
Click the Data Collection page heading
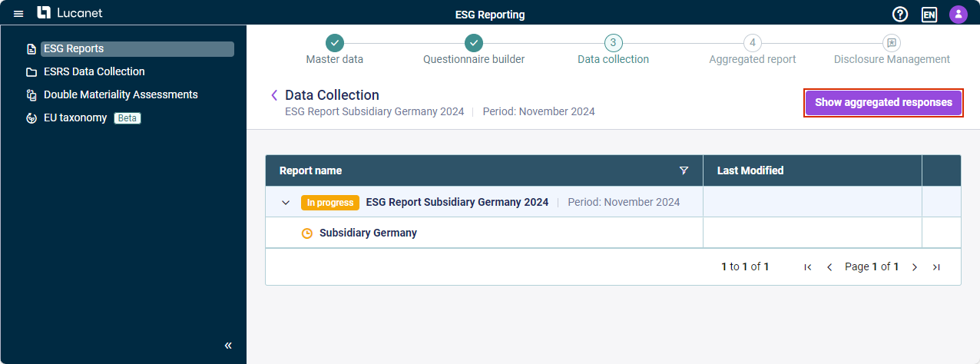tap(332, 95)
